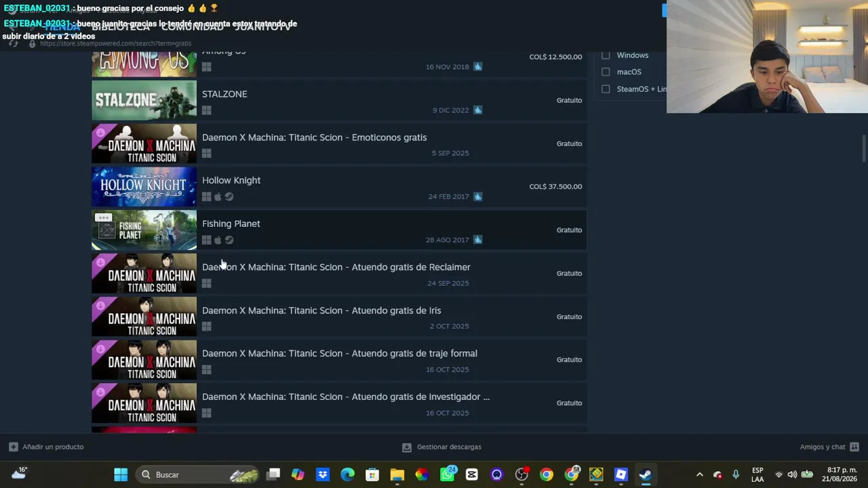This screenshot has width=868, height=488.
Task: Open WhatsApp from the taskbar
Action: coord(447,474)
